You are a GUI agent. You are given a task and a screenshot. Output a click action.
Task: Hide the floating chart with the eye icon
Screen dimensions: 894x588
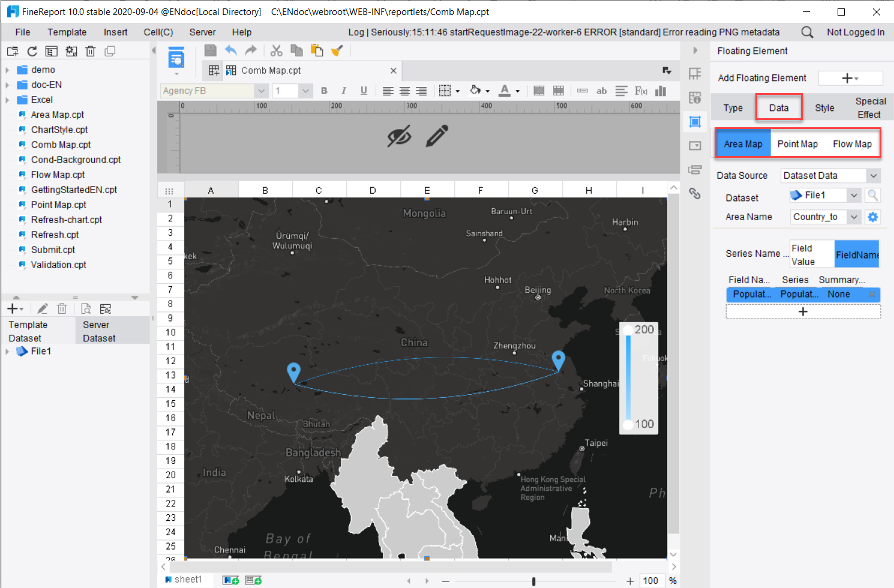[400, 136]
